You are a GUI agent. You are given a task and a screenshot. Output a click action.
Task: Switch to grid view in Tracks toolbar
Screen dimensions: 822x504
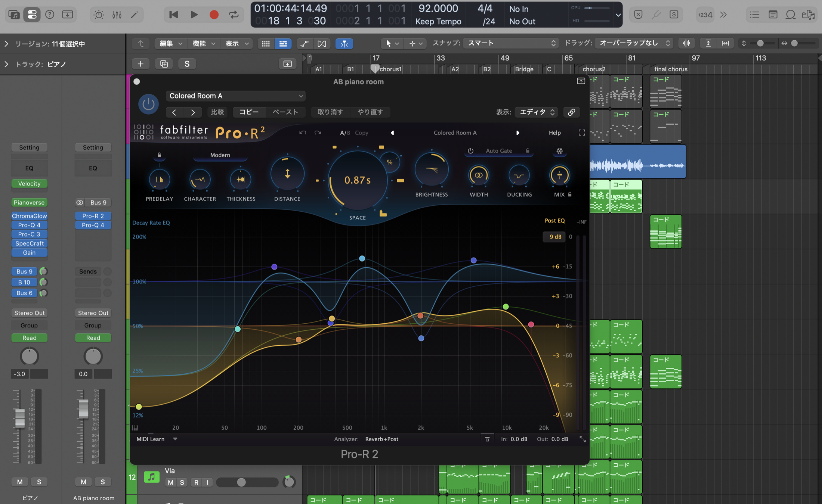(x=266, y=44)
